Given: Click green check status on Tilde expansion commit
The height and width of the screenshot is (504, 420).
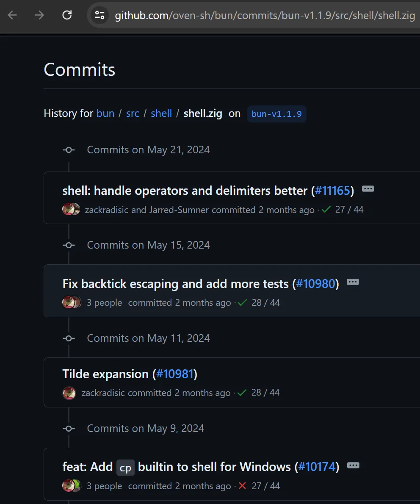Looking at the screenshot, I should coord(242,393).
